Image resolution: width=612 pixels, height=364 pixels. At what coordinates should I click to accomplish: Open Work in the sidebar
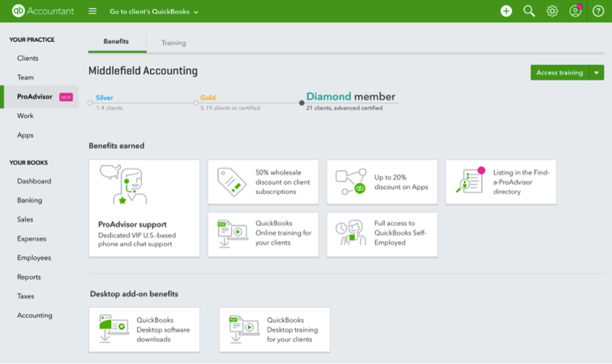tap(25, 116)
